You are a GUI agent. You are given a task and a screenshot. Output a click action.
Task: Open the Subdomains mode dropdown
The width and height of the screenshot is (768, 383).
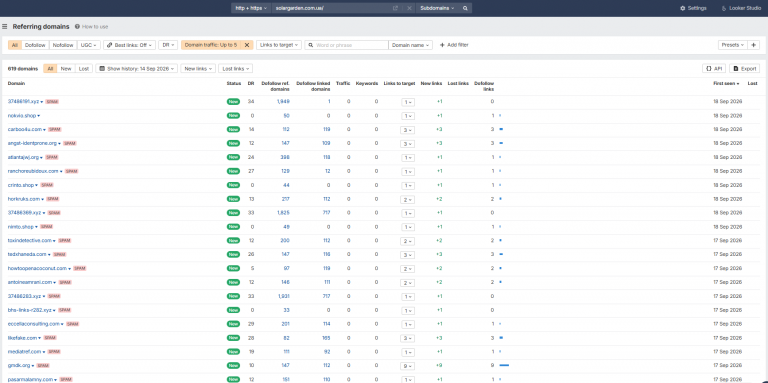tap(437, 8)
